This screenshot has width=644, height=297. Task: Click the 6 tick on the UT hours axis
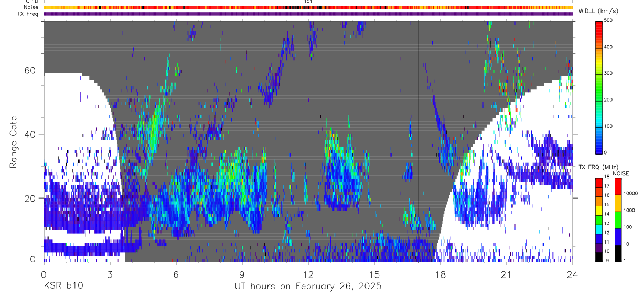[176, 274]
